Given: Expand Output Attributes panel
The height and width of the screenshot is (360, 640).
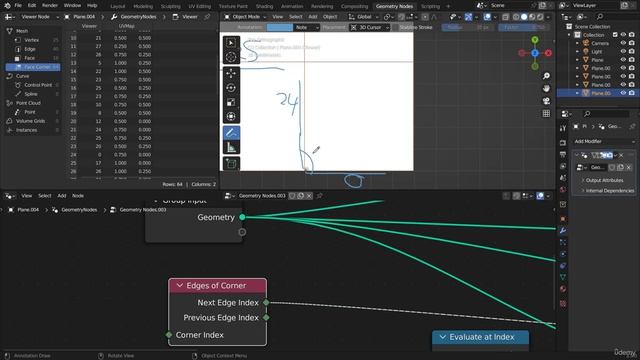Looking at the screenshot, I should tap(604, 180).
